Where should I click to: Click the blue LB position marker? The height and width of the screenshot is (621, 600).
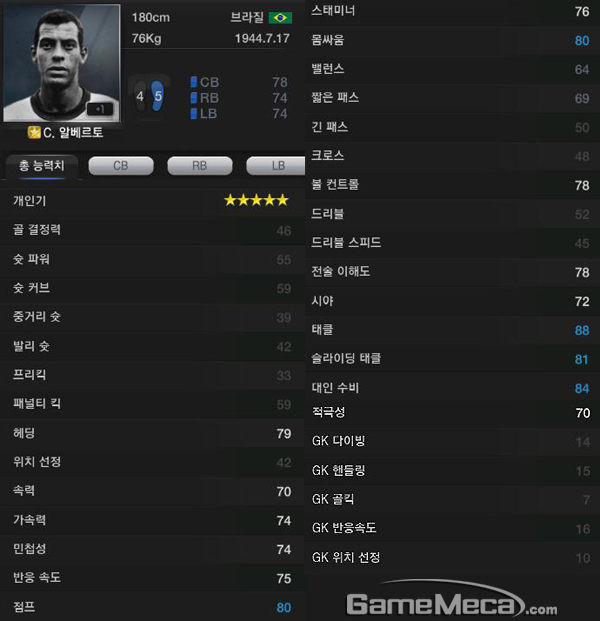[194, 114]
